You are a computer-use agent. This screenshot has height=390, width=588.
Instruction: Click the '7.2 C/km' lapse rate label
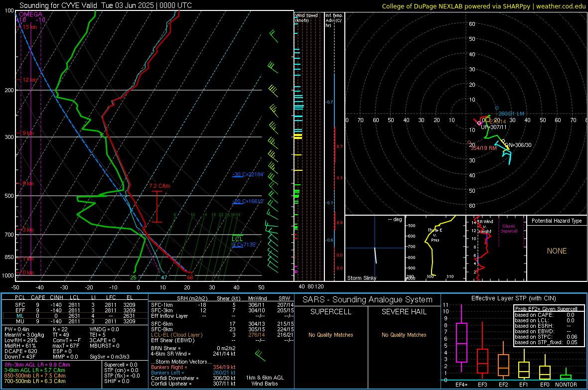(x=159, y=186)
